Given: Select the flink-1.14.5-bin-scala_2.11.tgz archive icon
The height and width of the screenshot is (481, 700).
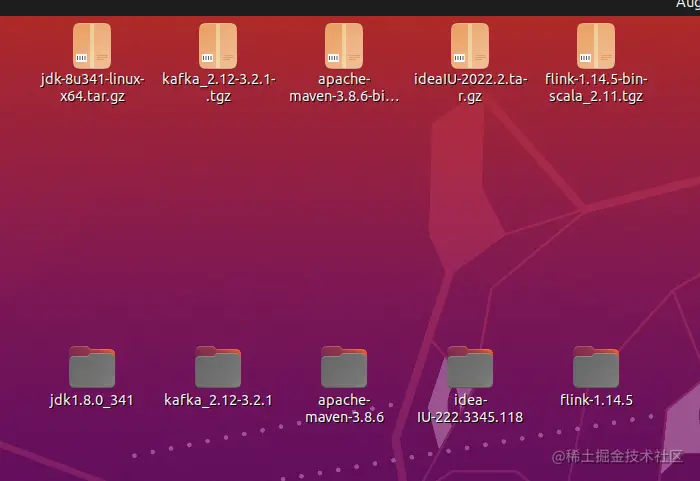Looking at the screenshot, I should click(596, 46).
